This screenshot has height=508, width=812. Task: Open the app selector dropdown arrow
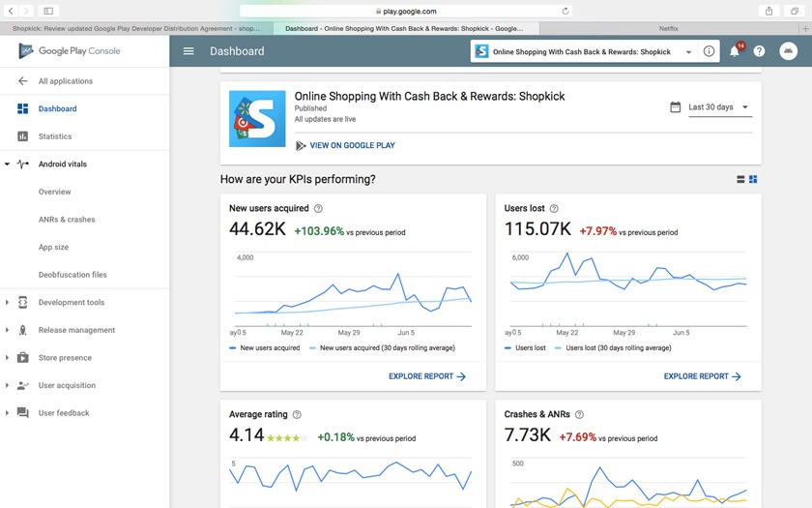(688, 52)
